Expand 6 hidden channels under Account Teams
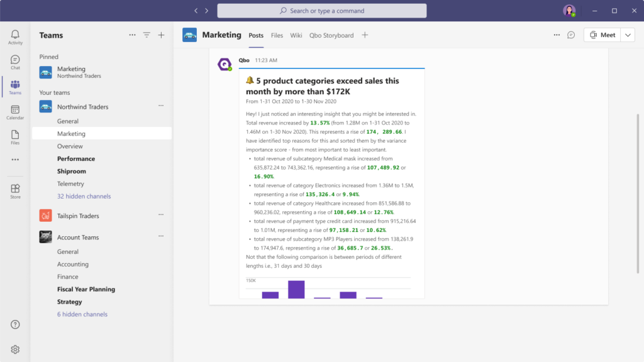The image size is (644, 362). pos(82,314)
